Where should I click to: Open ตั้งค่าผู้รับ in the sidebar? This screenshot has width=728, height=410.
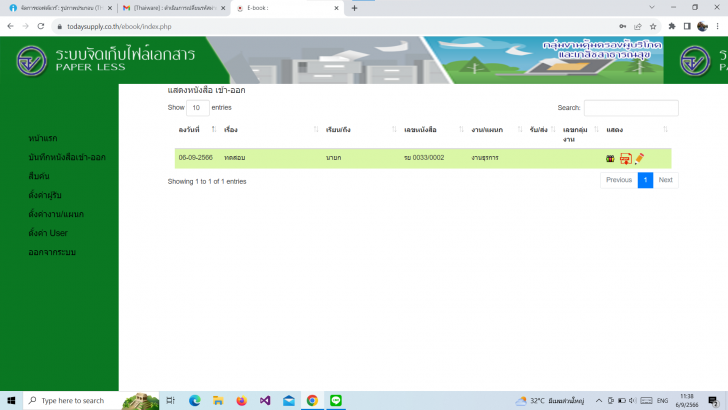pos(45,195)
